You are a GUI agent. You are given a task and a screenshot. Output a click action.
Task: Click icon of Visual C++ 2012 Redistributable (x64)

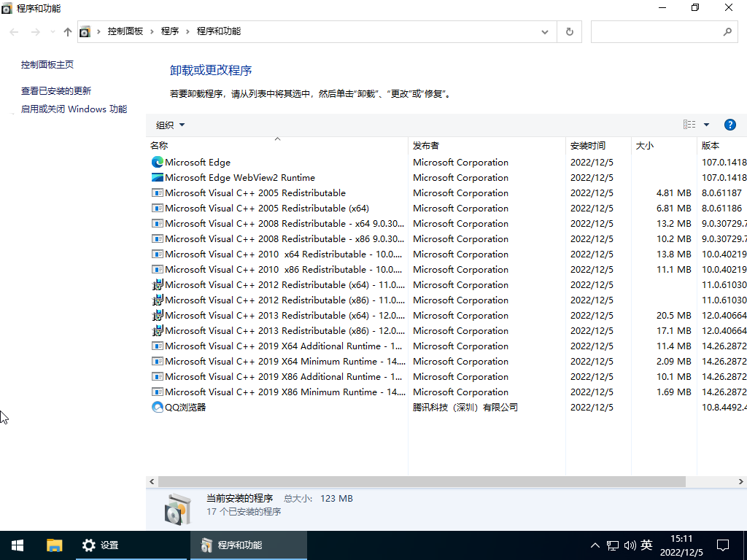tap(158, 285)
